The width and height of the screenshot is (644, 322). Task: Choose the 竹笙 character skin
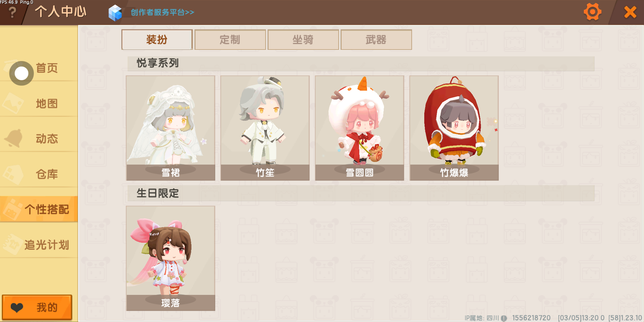pos(265,128)
